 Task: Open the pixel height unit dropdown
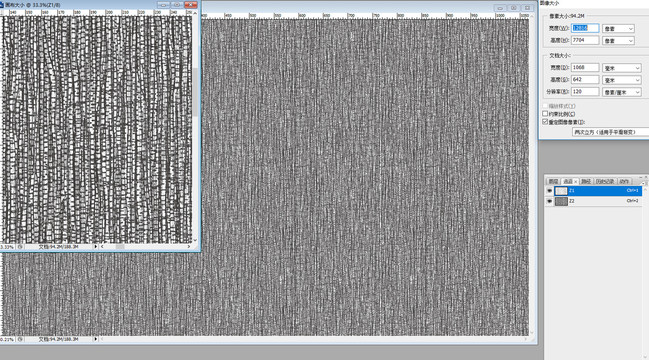pos(618,41)
